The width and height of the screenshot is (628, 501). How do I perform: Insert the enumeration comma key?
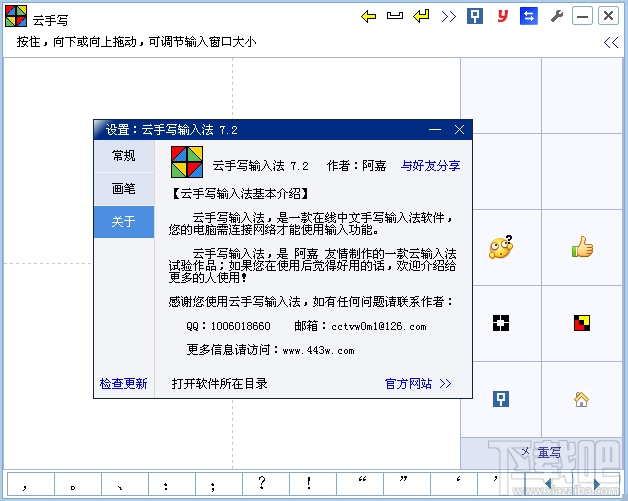pos(125,484)
